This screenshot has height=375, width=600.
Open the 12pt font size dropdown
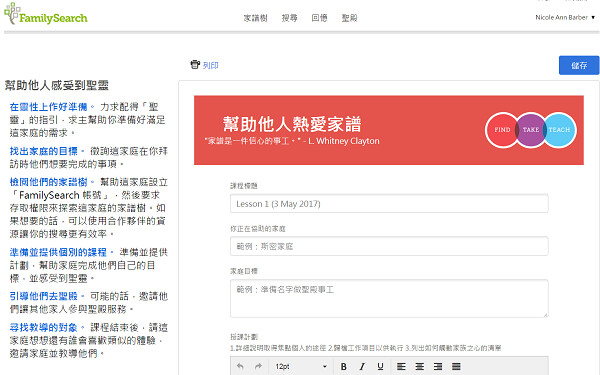click(x=301, y=366)
